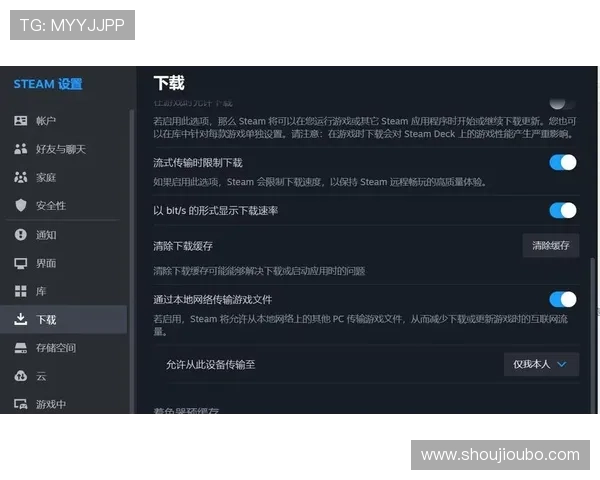Screen dimensions: 600x480
Task: Click the 通过本地网络传输游戏文件 label
Action: (x=212, y=299)
